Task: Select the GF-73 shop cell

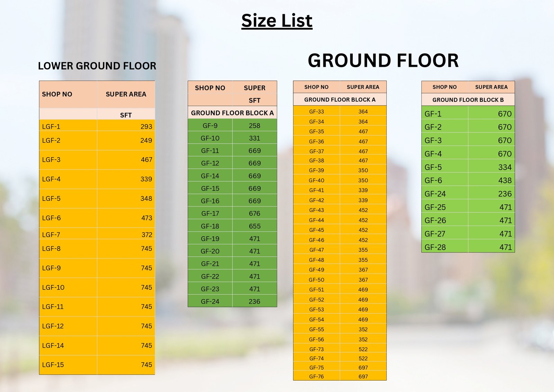Action: point(316,349)
